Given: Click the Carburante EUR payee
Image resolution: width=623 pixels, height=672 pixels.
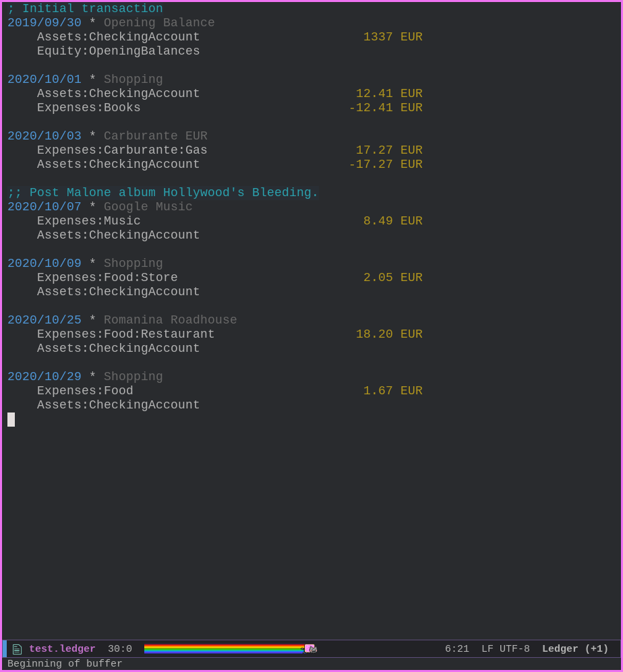Looking at the screenshot, I should coord(156,136).
